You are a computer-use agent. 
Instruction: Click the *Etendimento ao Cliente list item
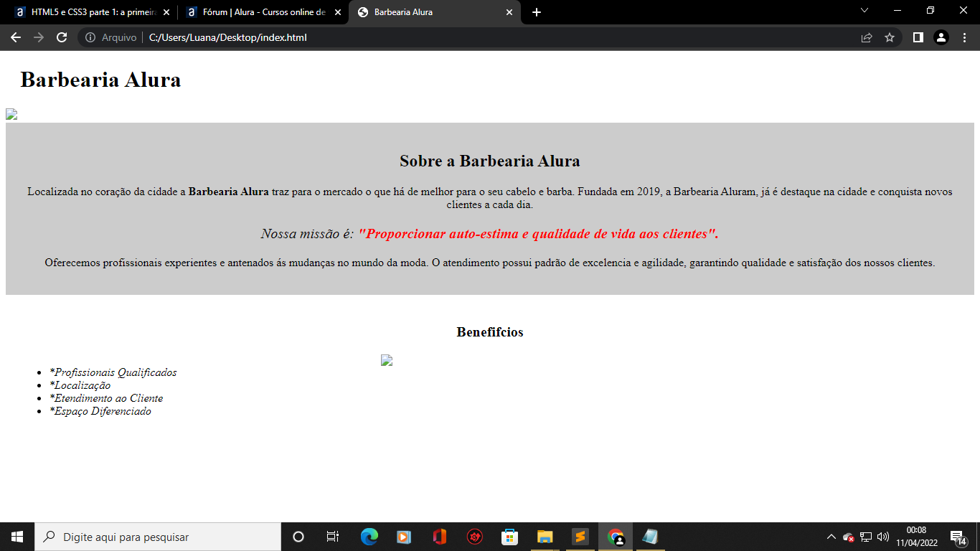106,398
